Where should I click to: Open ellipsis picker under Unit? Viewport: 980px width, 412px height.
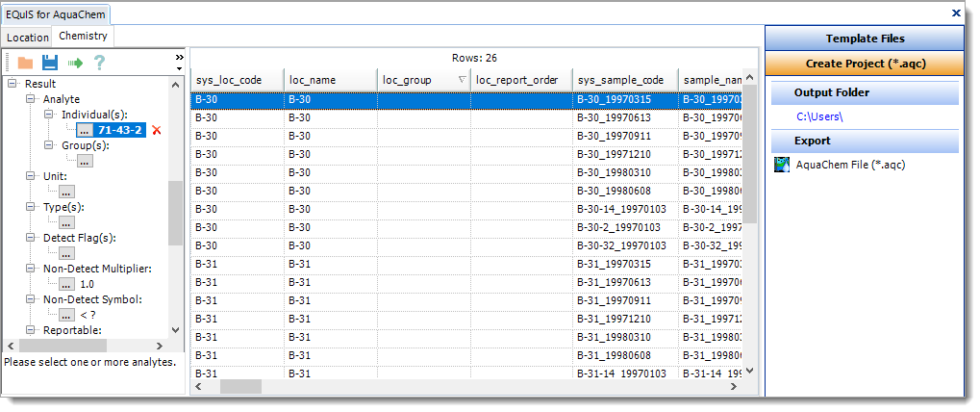click(x=67, y=192)
